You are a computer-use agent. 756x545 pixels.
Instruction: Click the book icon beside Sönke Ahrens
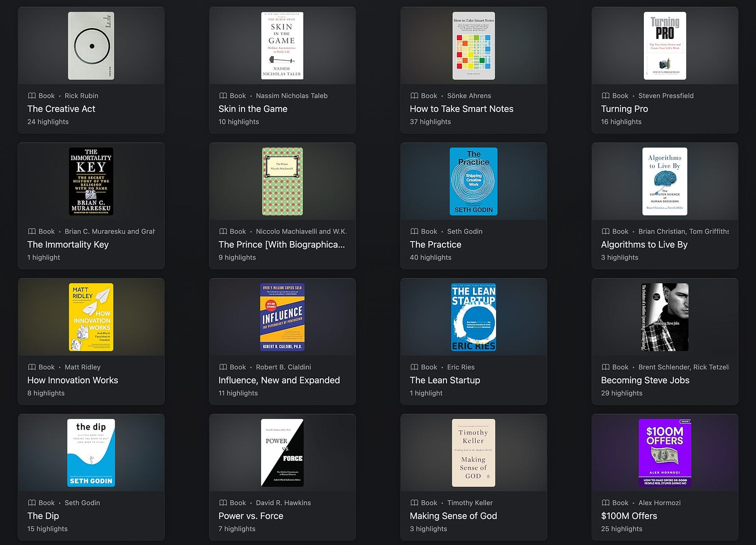click(414, 96)
